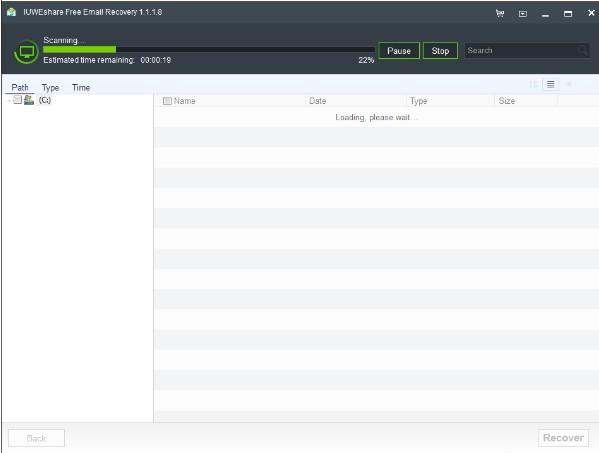Open the shopping cart purchase icon
Viewport: 599px width, 453px height.
pos(500,13)
